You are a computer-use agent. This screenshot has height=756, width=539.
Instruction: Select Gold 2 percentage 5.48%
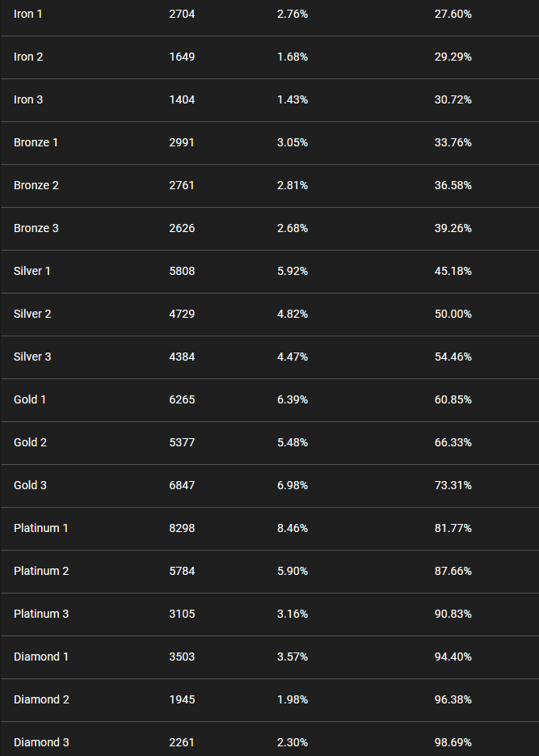pos(293,442)
